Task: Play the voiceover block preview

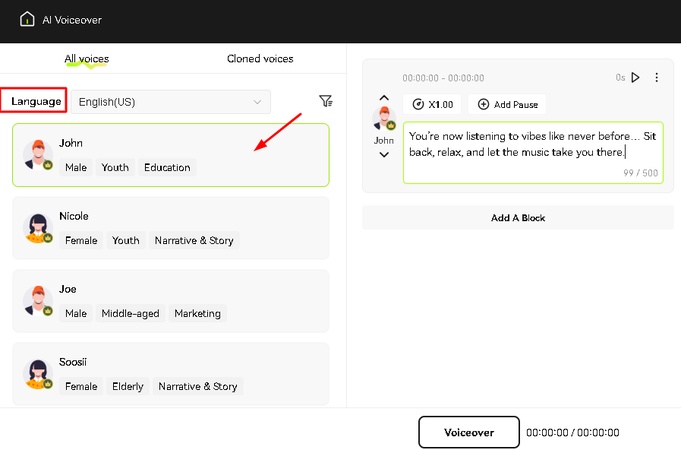Action: click(635, 77)
